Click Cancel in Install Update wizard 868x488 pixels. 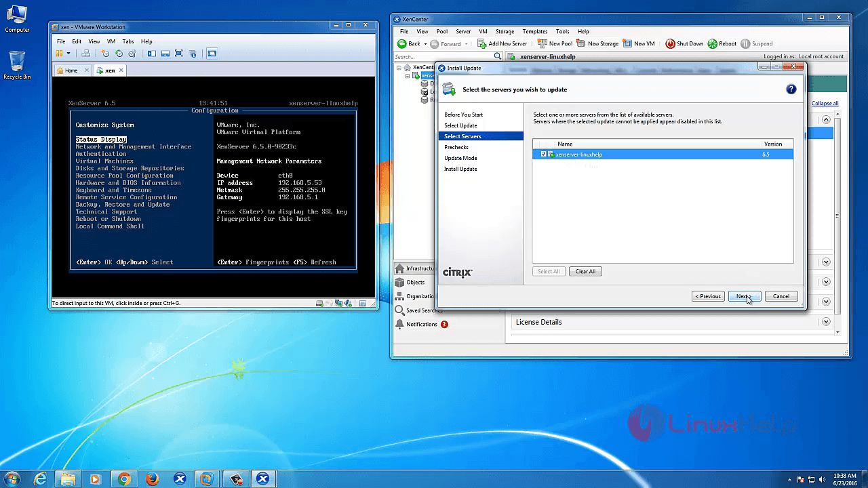[x=781, y=296]
